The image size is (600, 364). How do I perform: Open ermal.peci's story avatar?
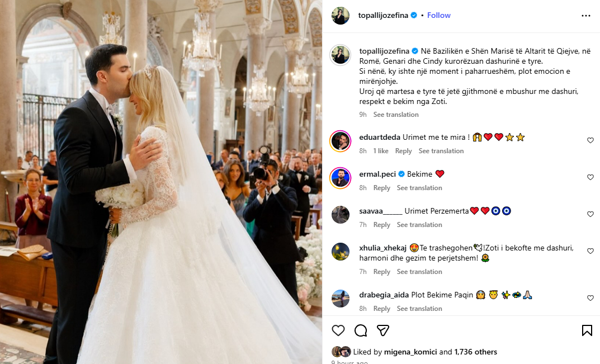click(x=340, y=178)
